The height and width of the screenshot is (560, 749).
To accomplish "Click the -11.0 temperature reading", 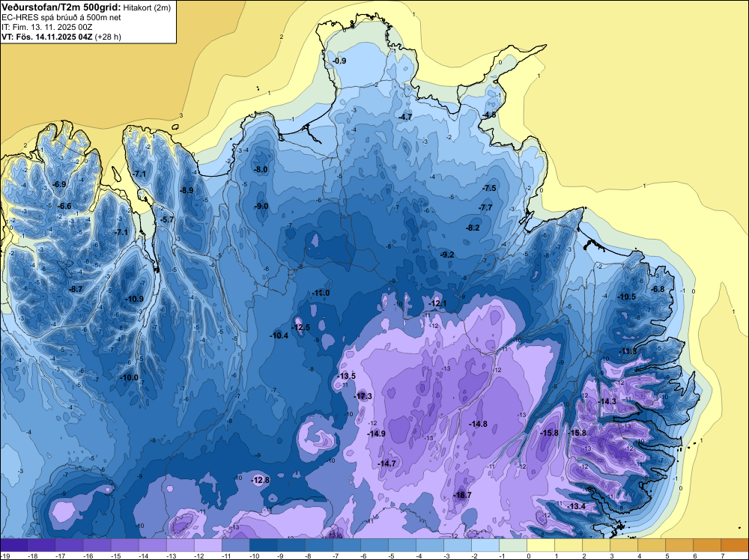I will (x=321, y=293).
